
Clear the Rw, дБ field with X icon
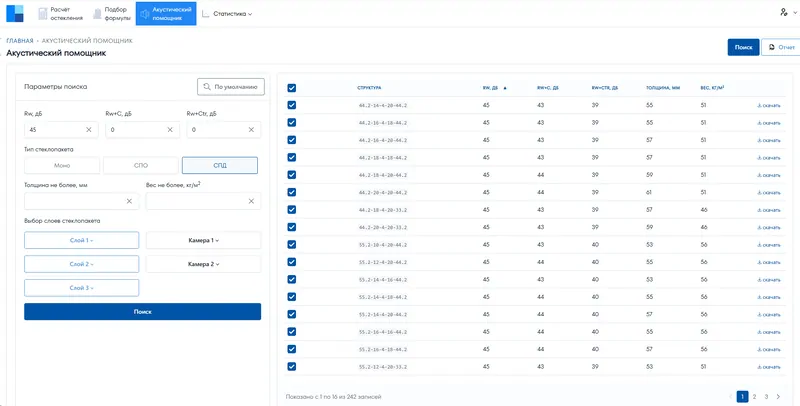pyautogui.click(x=88, y=130)
